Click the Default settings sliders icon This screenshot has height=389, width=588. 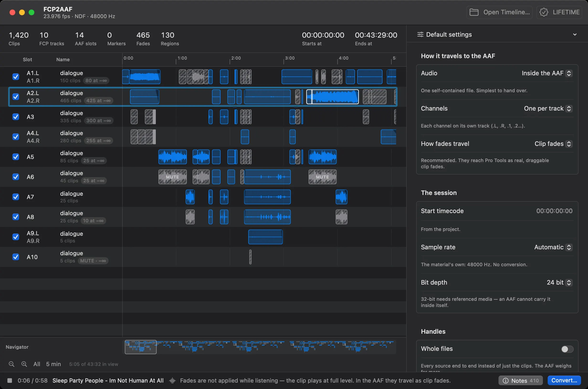pos(420,35)
